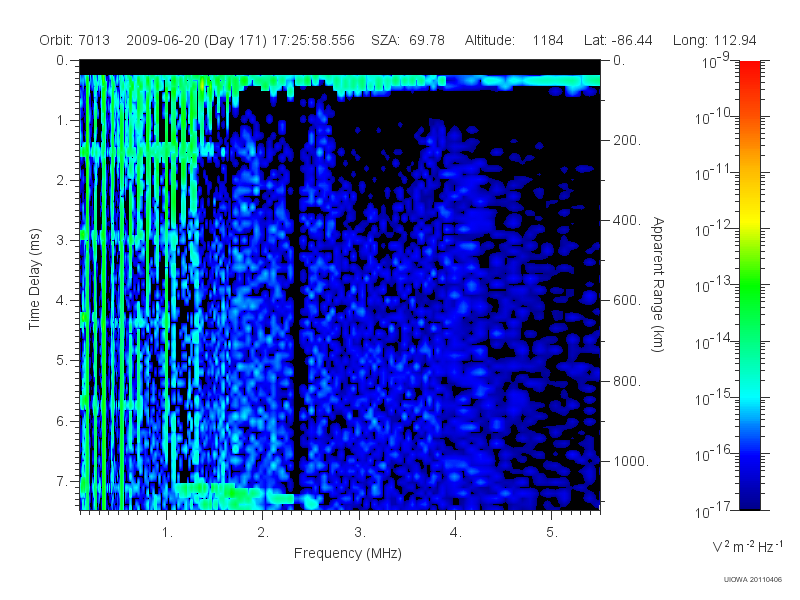Screen dimensions: 800x600
Task: Click the UIOWA 20110406 watermark text
Action: [x=753, y=580]
